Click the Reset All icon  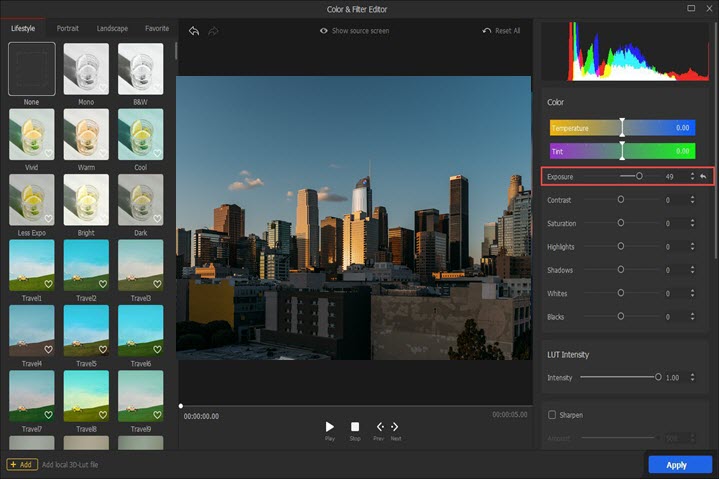pos(487,31)
